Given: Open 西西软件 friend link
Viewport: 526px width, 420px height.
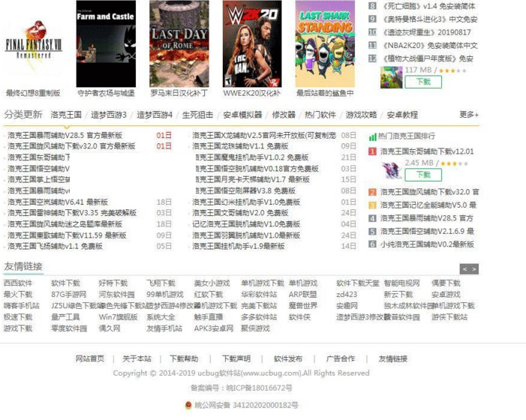Looking at the screenshot, I should [18, 283].
